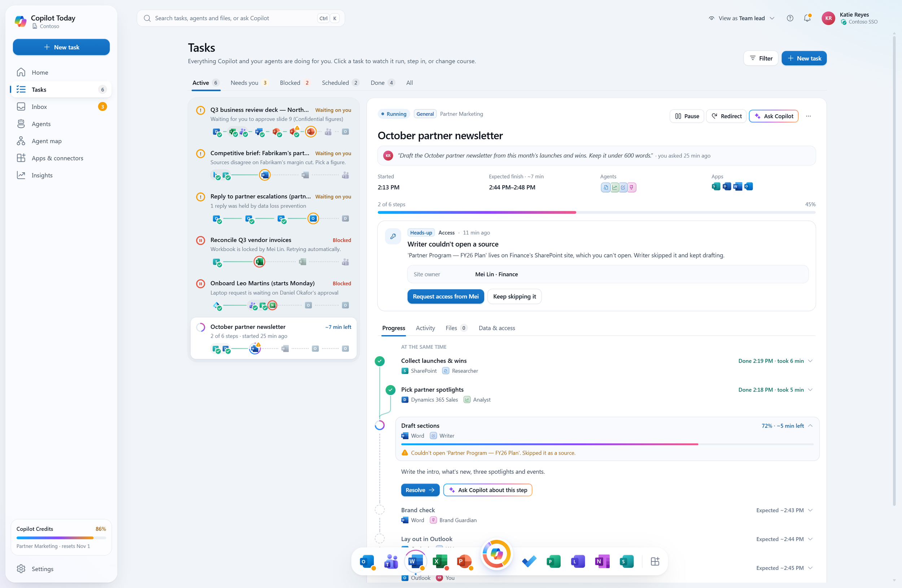Click Keep skipping it button
The width and height of the screenshot is (902, 588).
(514, 296)
